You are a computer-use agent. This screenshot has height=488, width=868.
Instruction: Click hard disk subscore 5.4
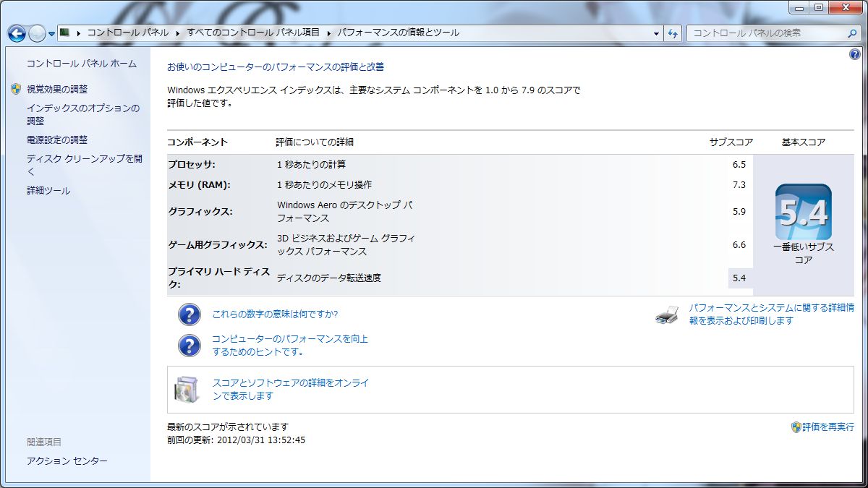739,278
